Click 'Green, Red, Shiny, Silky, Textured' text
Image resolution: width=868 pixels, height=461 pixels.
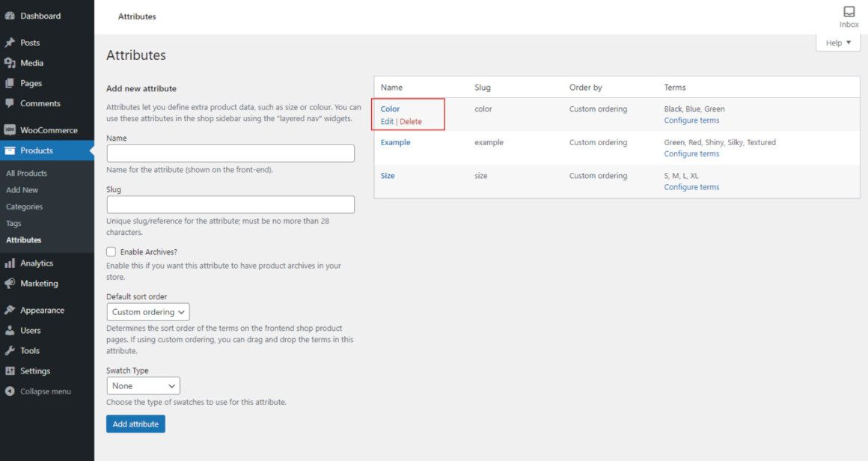point(720,142)
